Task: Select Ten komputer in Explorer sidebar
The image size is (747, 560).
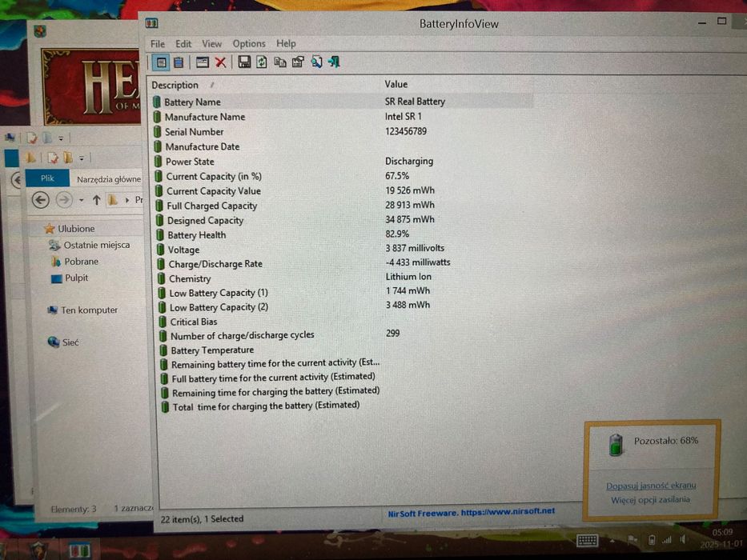Action: (82, 310)
